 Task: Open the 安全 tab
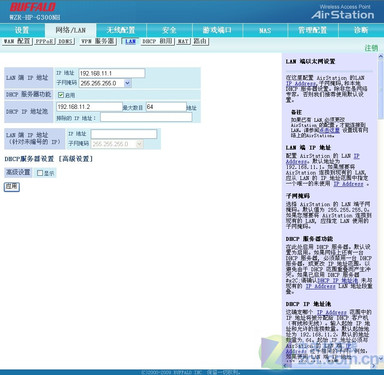pos(169,30)
